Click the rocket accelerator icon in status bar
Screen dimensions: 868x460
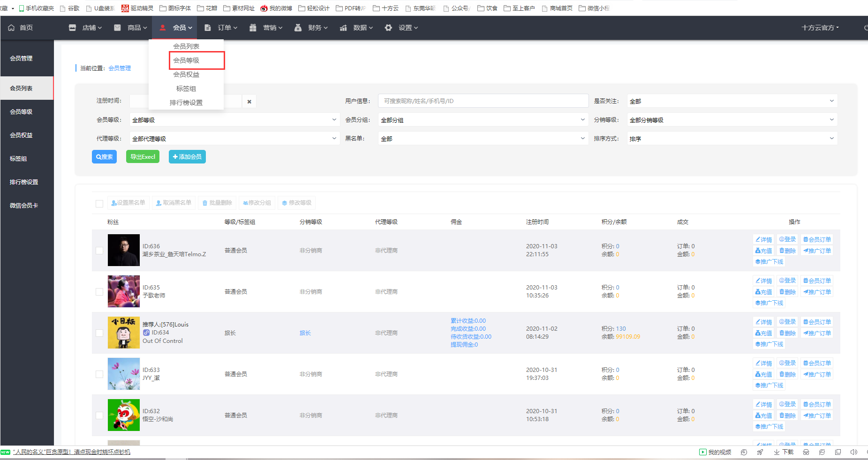click(x=760, y=452)
